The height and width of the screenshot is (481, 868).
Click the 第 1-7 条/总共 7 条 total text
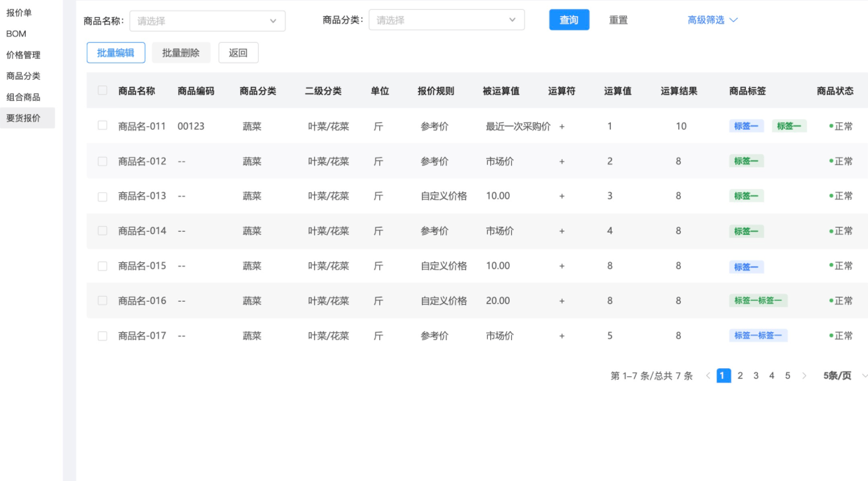coord(652,376)
